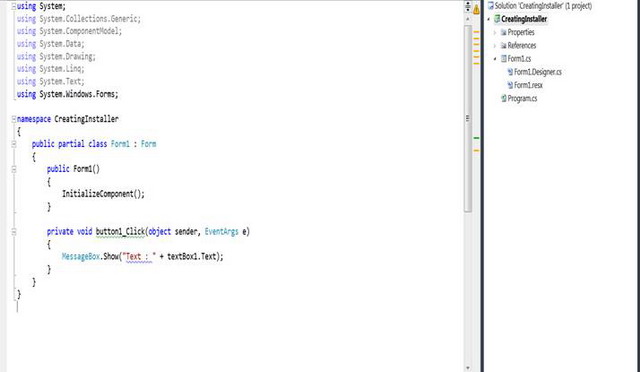Image resolution: width=640 pixels, height=372 pixels.
Task: Collapse the Form1.cs tree node
Action: pyautogui.click(x=495, y=59)
